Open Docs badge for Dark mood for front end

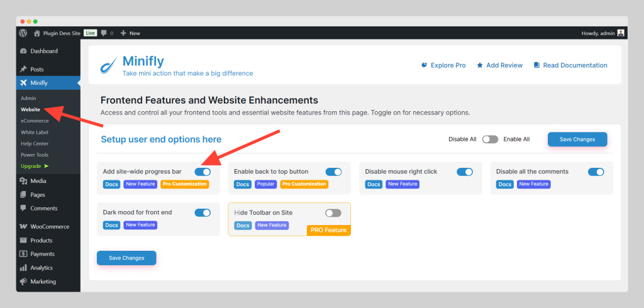click(x=112, y=226)
